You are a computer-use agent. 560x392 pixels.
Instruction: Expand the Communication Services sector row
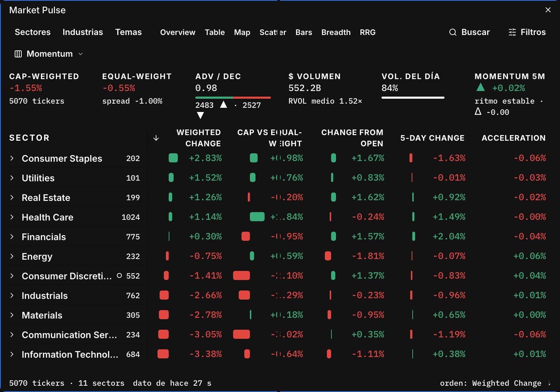click(x=12, y=335)
